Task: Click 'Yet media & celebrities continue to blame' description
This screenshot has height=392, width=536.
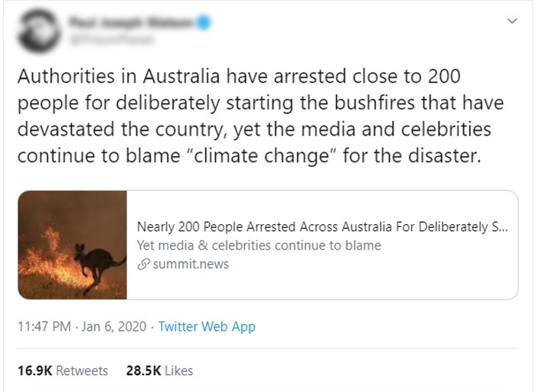Action: [x=259, y=246]
